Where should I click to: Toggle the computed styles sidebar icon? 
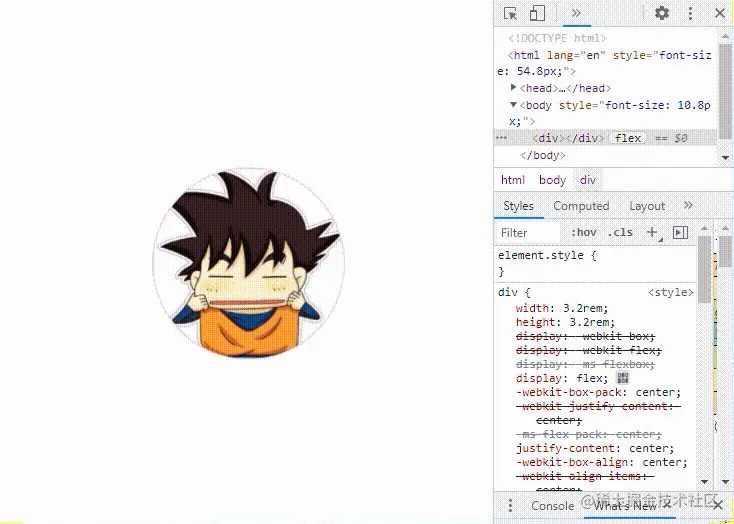[680, 232]
